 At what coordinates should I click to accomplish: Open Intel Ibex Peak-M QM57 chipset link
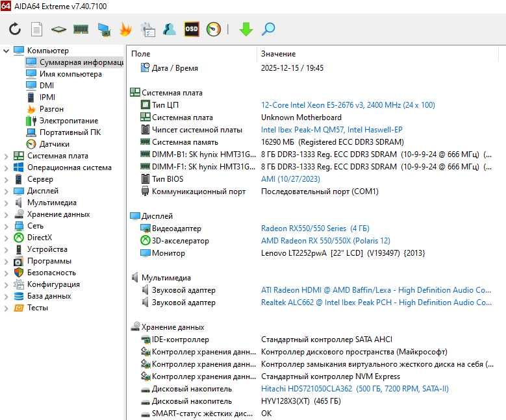coord(331,130)
